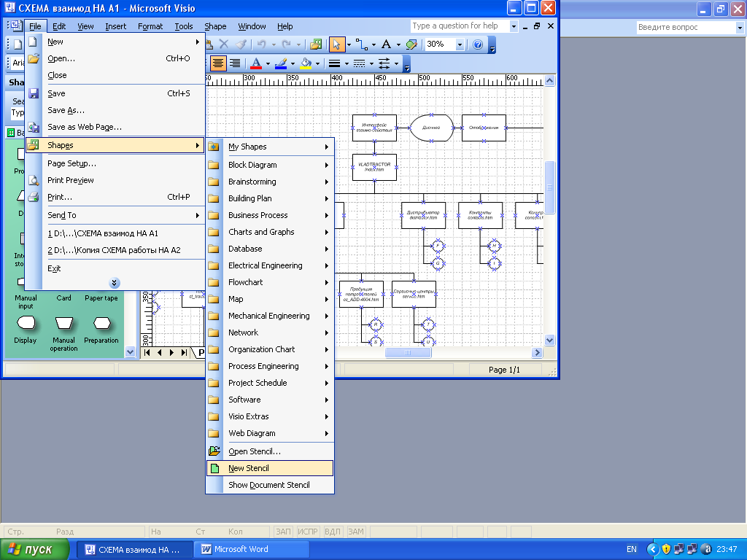Click the Center align text icon
Image resolution: width=747 pixels, height=560 pixels.
pyautogui.click(x=218, y=63)
